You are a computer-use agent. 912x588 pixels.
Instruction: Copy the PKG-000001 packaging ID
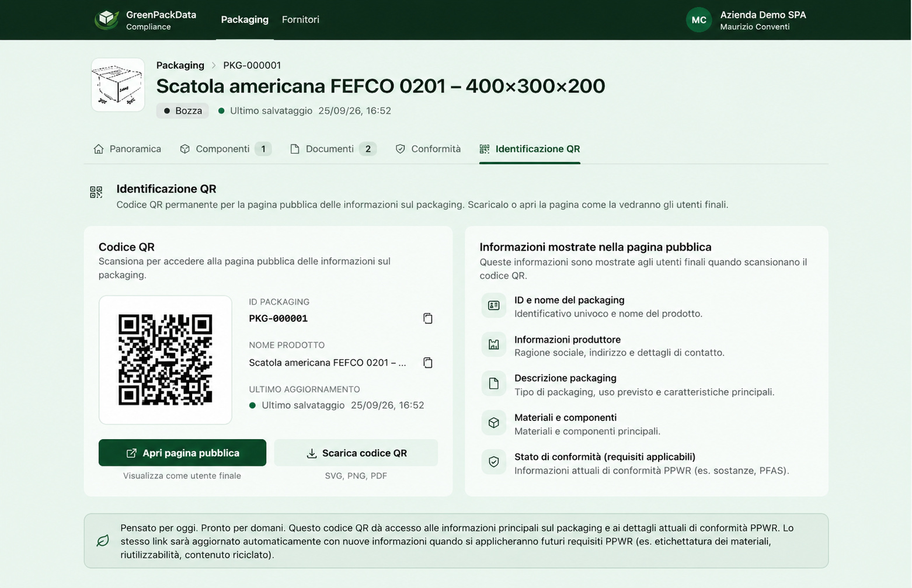pos(428,318)
